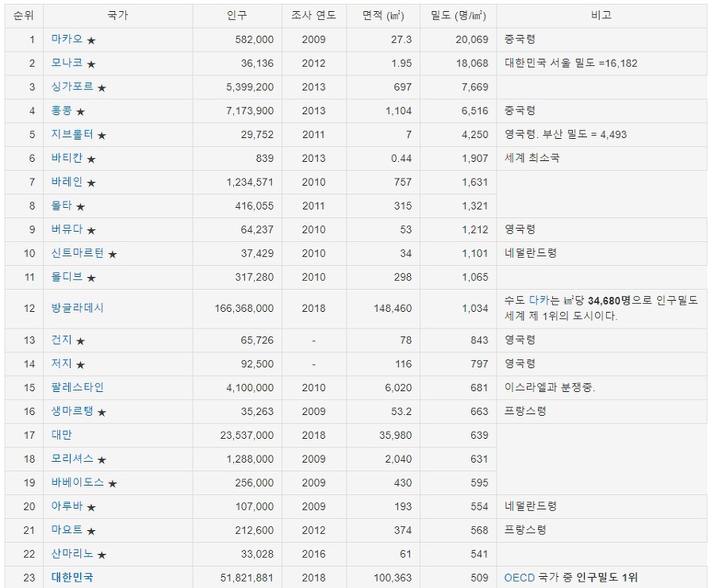The width and height of the screenshot is (714, 588).
Task: Click the star next to 신트마르턴
Action: click(x=113, y=254)
